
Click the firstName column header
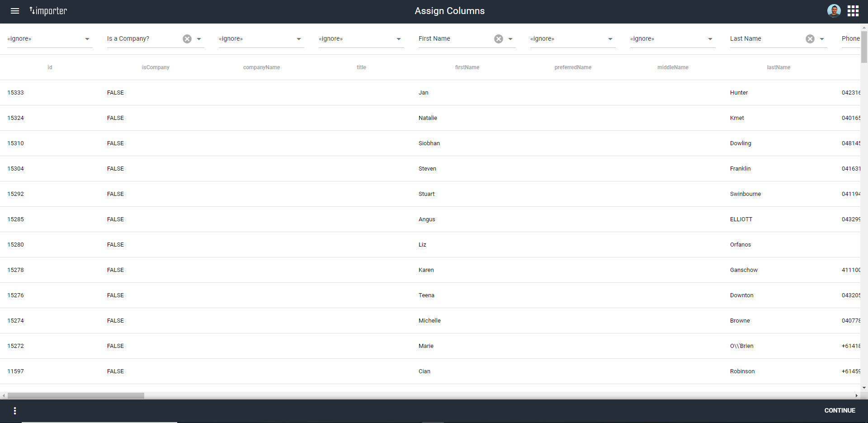click(467, 67)
